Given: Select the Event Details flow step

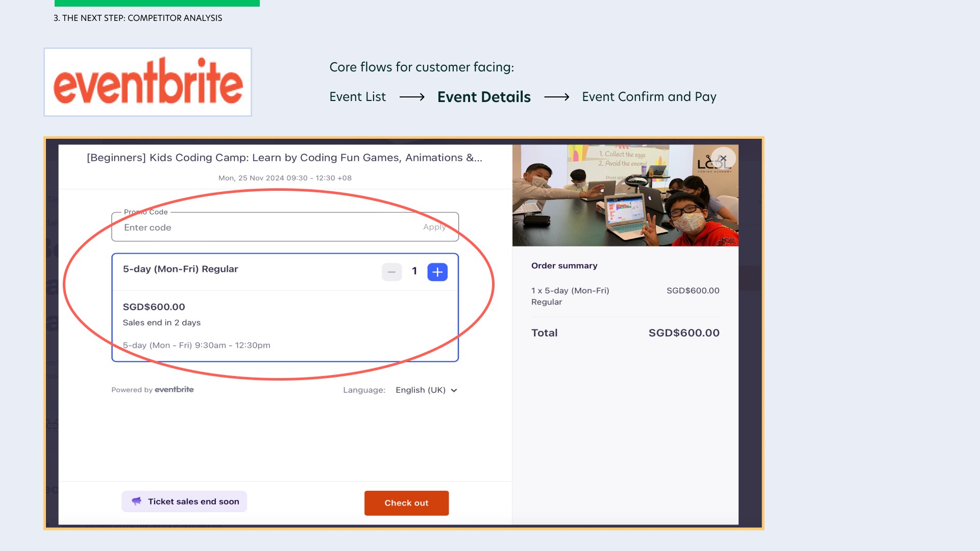Looking at the screenshot, I should point(484,97).
